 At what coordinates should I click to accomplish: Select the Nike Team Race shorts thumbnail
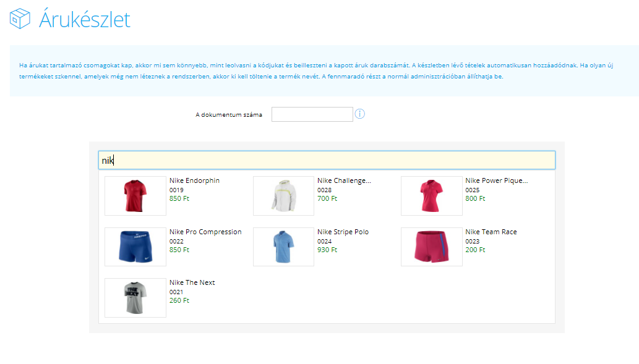[432, 247]
